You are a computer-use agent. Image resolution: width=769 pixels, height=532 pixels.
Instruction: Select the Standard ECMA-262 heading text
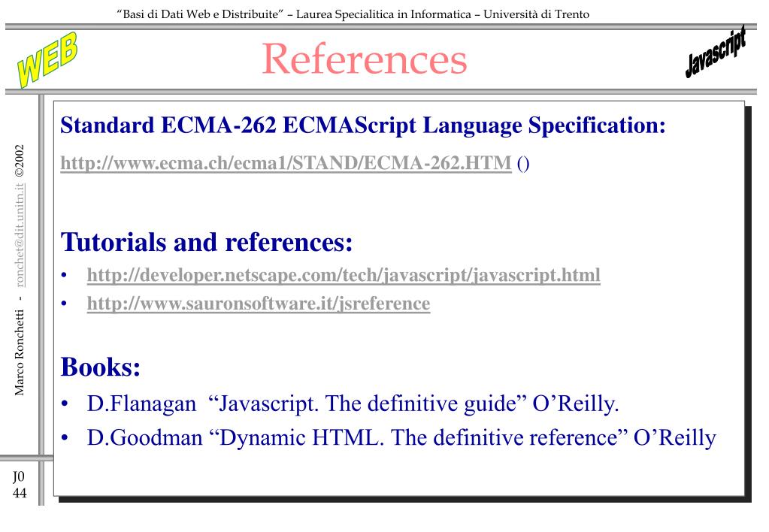[x=363, y=125]
